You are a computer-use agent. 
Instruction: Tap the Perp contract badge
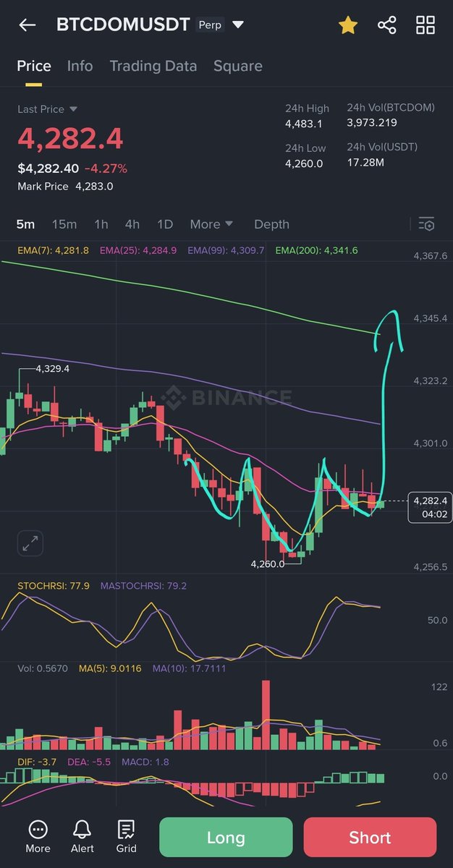point(211,25)
